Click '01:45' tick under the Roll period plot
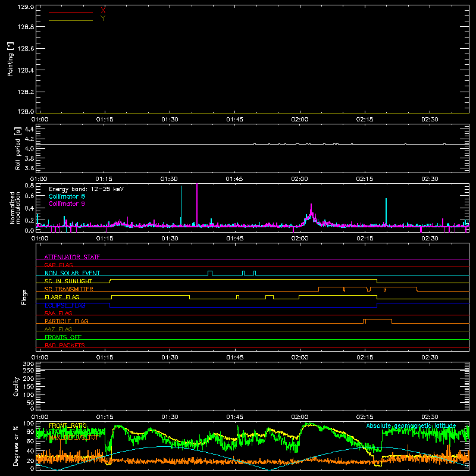476x476 pixels. [234, 179]
